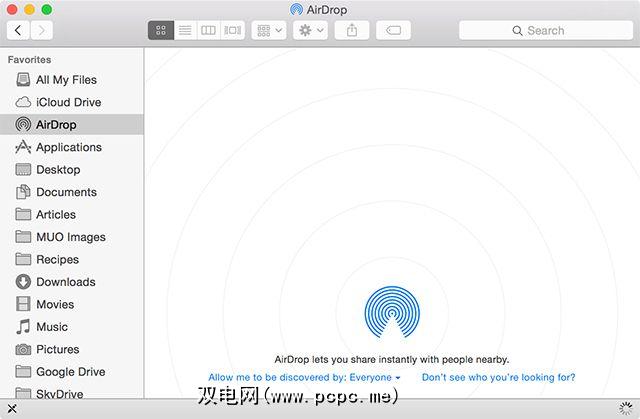Click the Favorites section header
This screenshot has height=419, width=640.
(29, 60)
